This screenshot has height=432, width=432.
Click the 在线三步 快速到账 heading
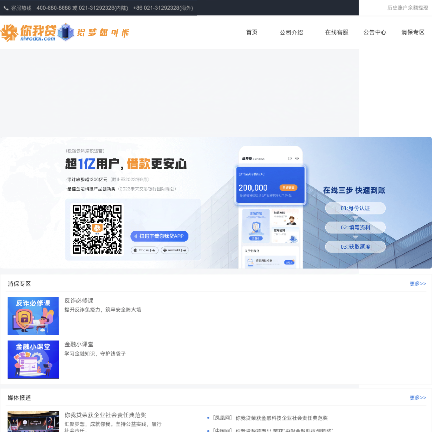click(x=354, y=190)
